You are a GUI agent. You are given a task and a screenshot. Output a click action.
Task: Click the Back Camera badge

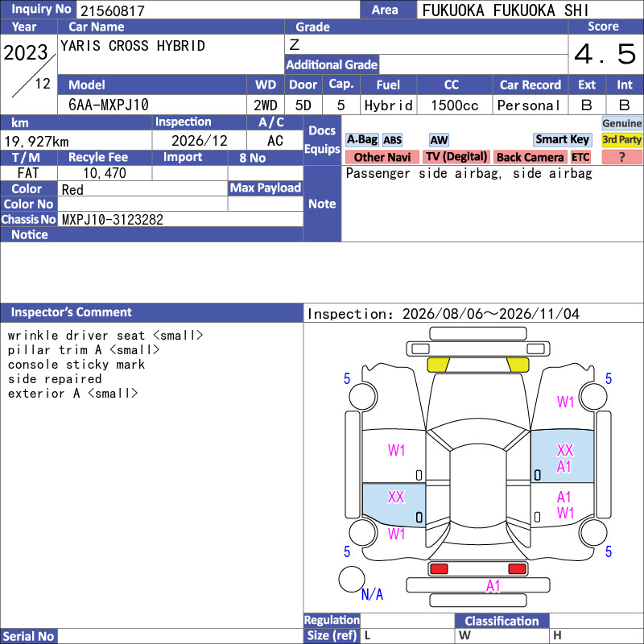tap(530, 157)
